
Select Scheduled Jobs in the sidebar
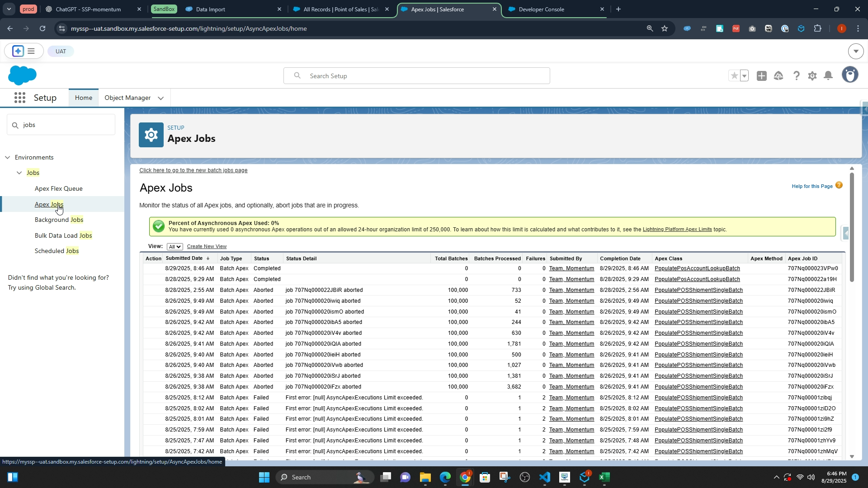57,251
